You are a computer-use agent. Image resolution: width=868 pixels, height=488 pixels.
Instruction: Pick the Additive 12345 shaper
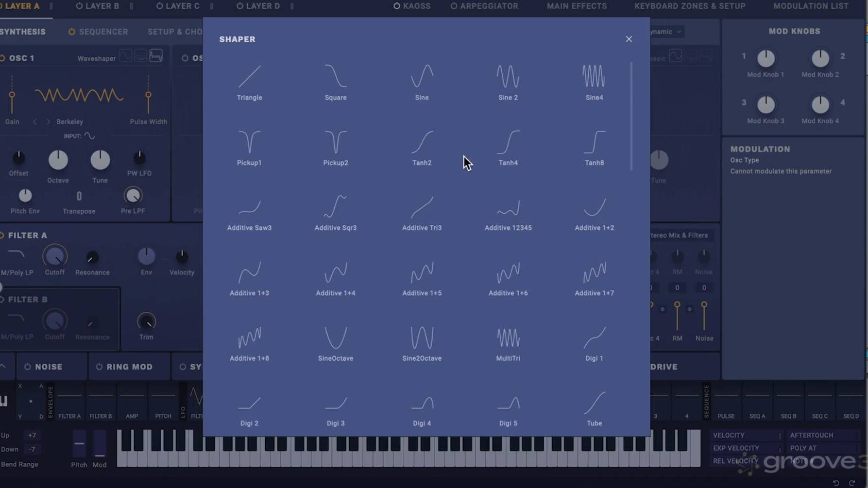508,213
